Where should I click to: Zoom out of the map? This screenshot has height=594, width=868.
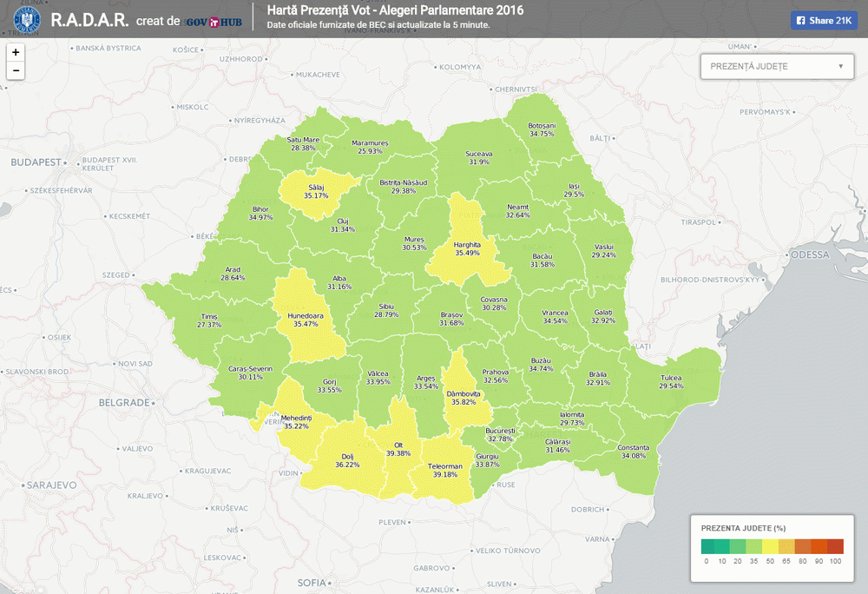pos(16,70)
